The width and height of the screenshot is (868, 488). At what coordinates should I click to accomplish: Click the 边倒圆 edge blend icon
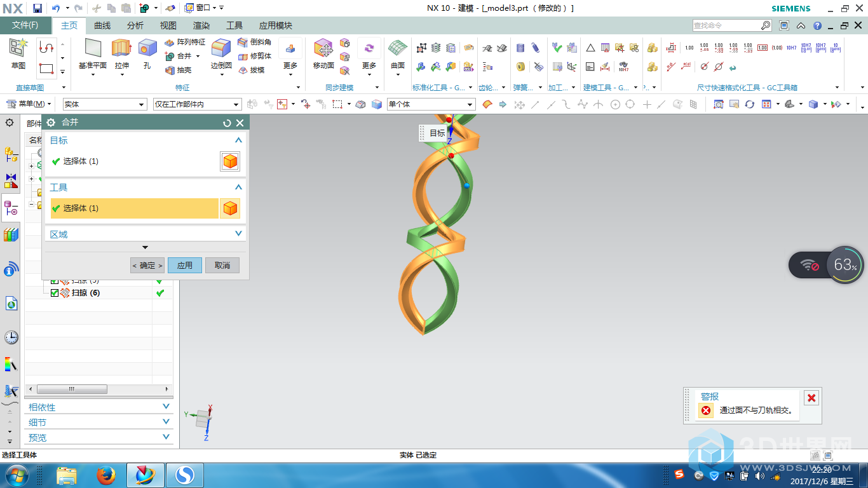(x=221, y=48)
